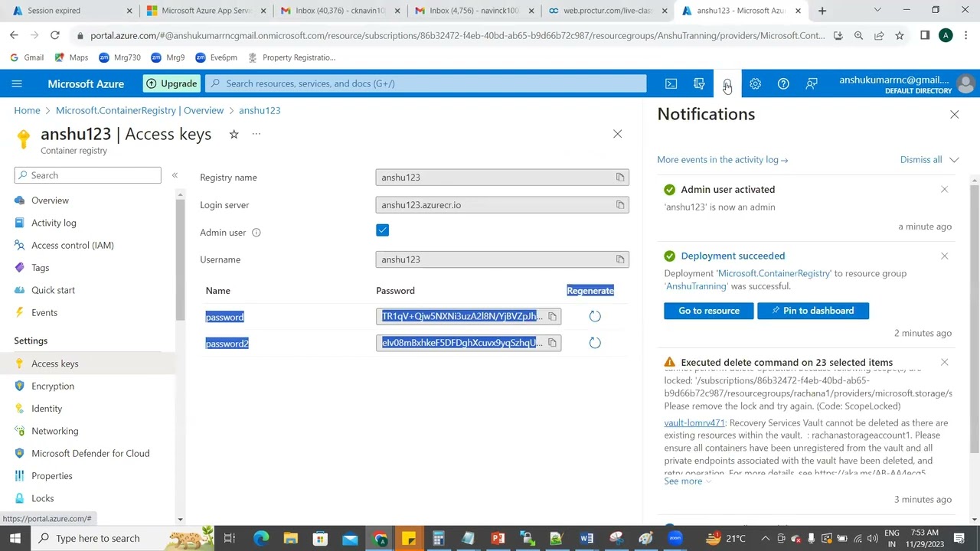
Task: Open File Explorer from taskbar
Action: [290, 538]
